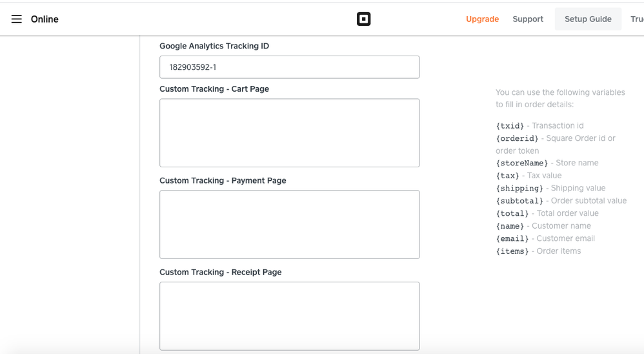Screen dimensions: 644x354
Task: Click the Upgrade link
Action: click(482, 19)
